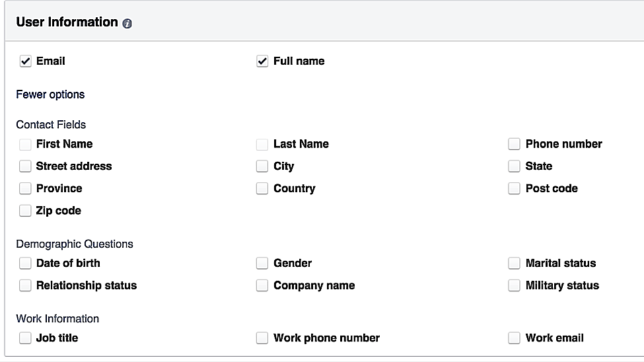Image resolution: width=644 pixels, height=362 pixels.
Task: Select the City checkbox
Action: 262,166
